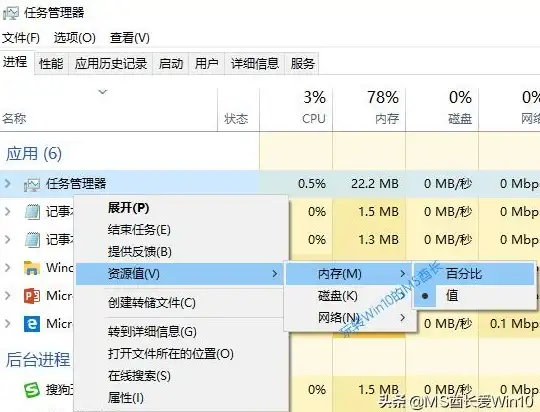Switch to the 详细信息 tab
540x412 pixels.
pyautogui.click(x=255, y=64)
